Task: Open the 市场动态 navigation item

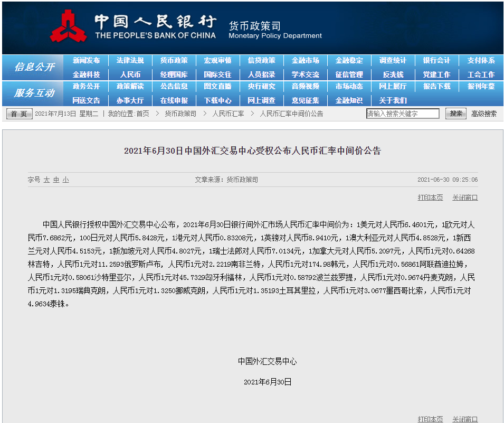Action: 349,87
